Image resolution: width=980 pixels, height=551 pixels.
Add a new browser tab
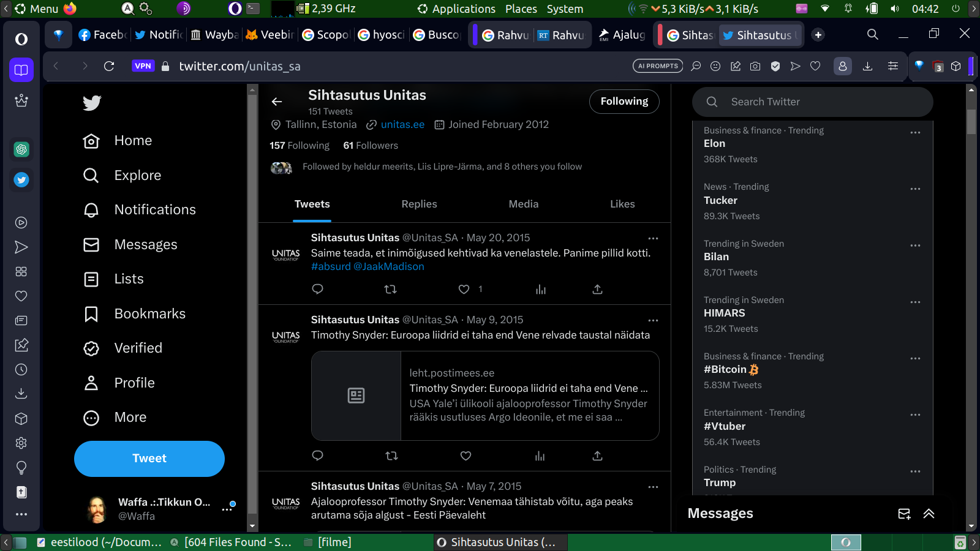point(818,35)
